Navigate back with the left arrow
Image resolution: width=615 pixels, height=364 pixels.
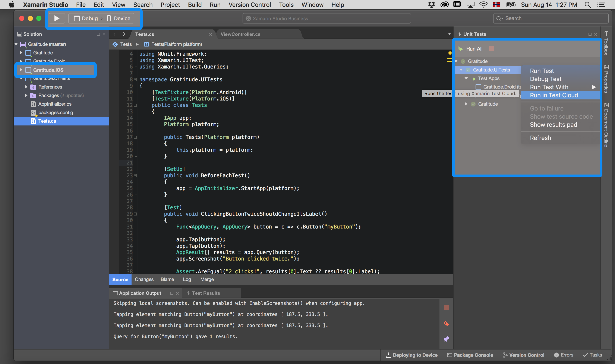114,34
